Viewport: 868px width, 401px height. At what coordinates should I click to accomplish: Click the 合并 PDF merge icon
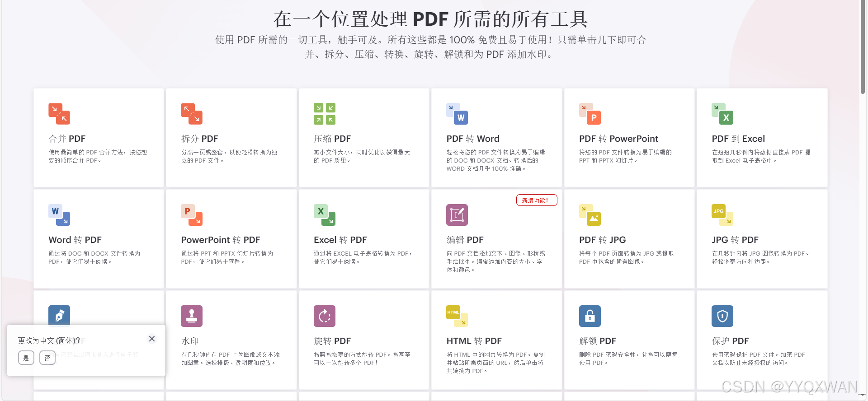[x=59, y=114]
